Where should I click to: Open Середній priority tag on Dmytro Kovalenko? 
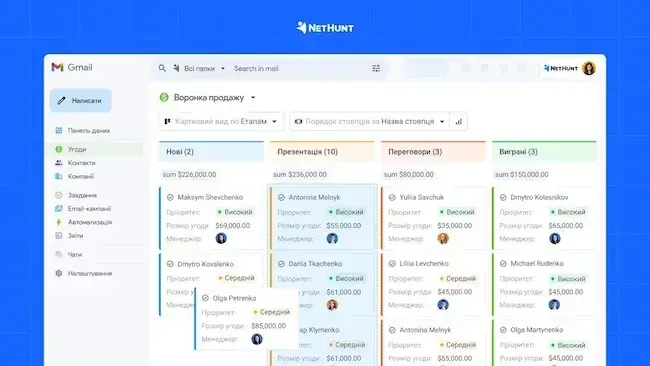coord(236,278)
